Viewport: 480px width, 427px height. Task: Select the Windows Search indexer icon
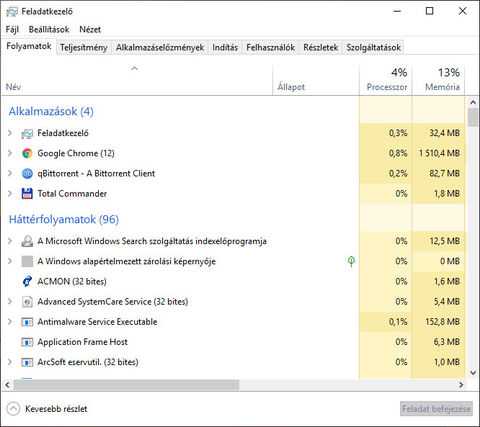[27, 241]
